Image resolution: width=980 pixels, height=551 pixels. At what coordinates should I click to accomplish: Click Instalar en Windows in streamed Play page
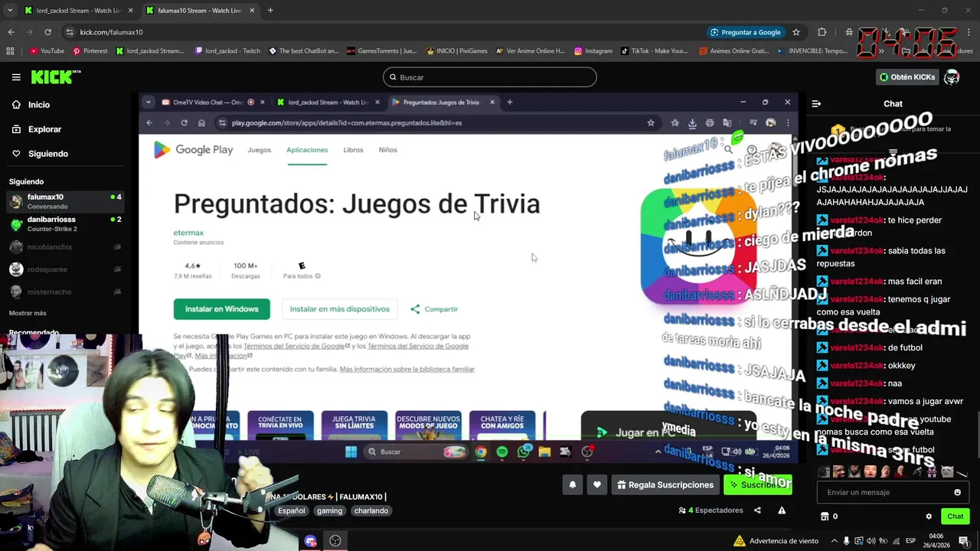(221, 309)
